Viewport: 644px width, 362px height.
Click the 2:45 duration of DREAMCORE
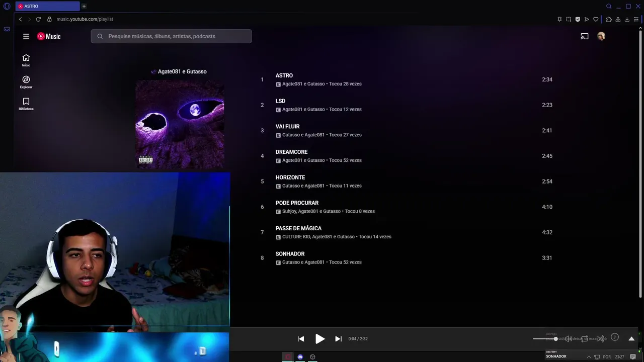(547, 156)
